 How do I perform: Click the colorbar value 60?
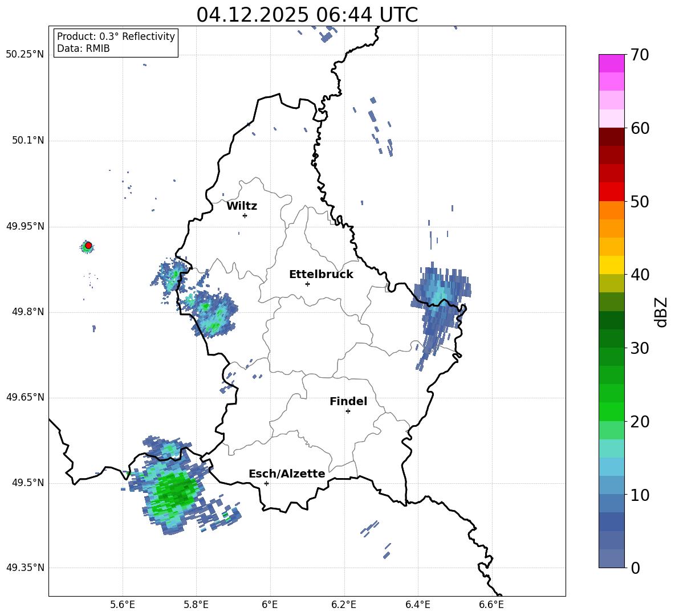click(x=640, y=128)
